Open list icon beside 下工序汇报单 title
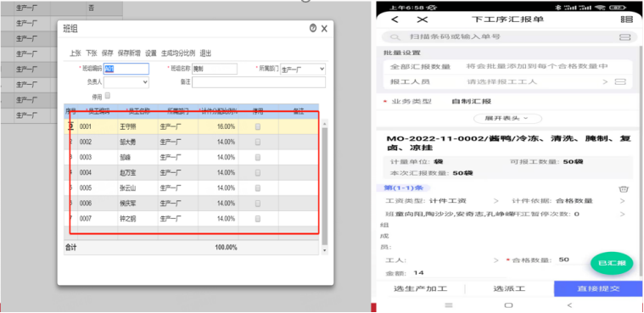644x313 pixels. pyautogui.click(x=627, y=20)
